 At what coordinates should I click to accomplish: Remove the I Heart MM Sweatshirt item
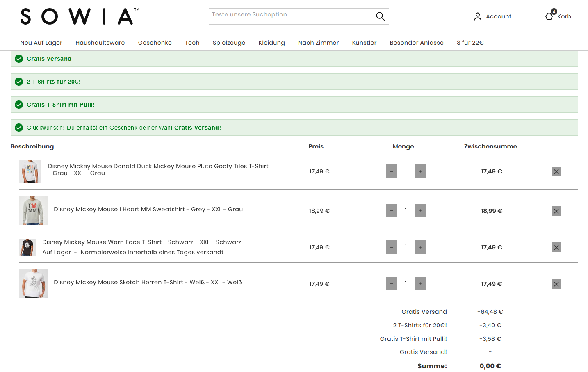[x=556, y=211]
